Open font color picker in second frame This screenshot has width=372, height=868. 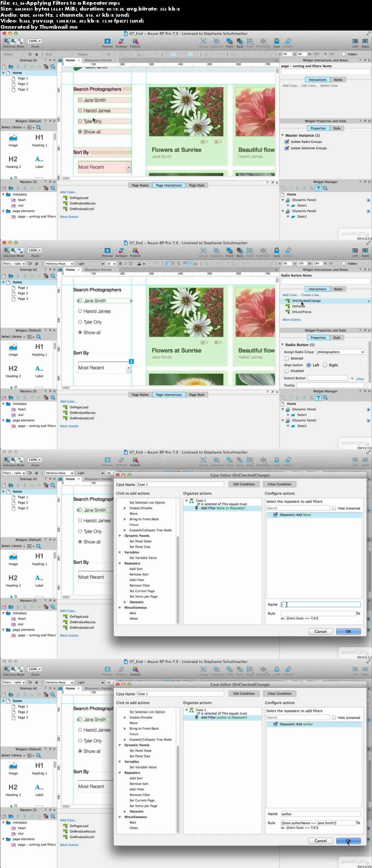point(141,264)
